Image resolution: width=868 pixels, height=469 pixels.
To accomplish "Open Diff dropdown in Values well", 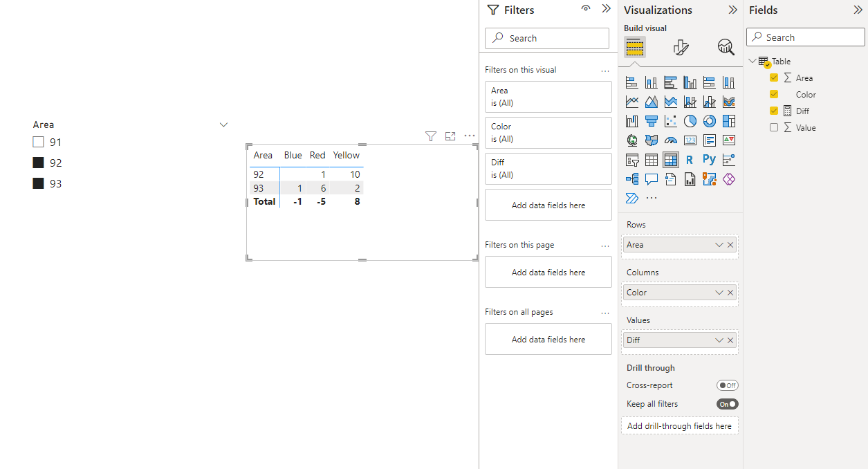I will coord(719,340).
